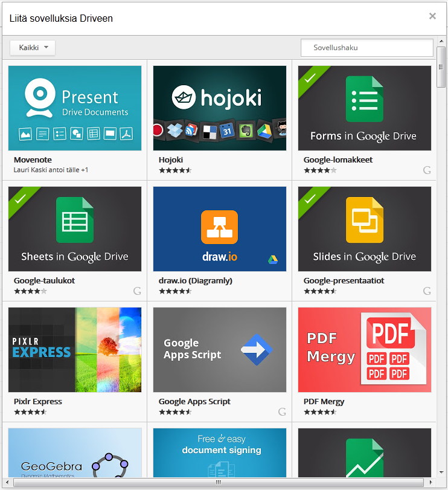The height and width of the screenshot is (490, 448).
Task: Click the Hojoki paper boat logo
Action: tap(184, 97)
